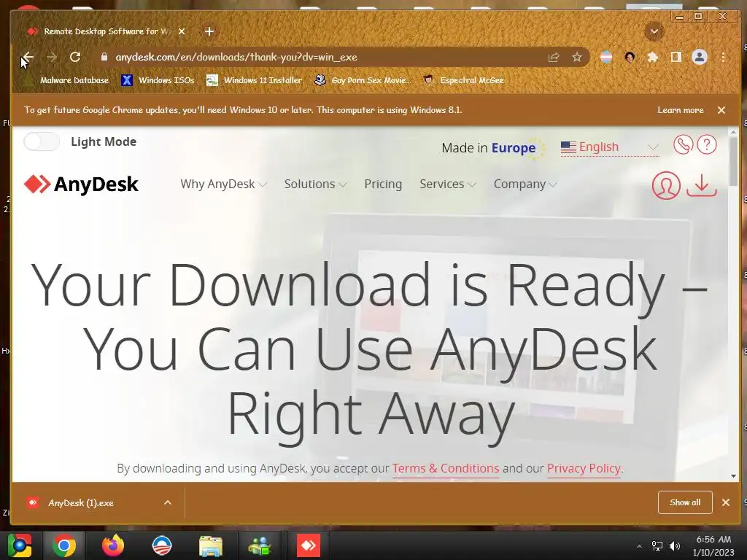Go back using the browser back arrow
Viewport: 747px width, 560px height.
pyautogui.click(x=28, y=58)
